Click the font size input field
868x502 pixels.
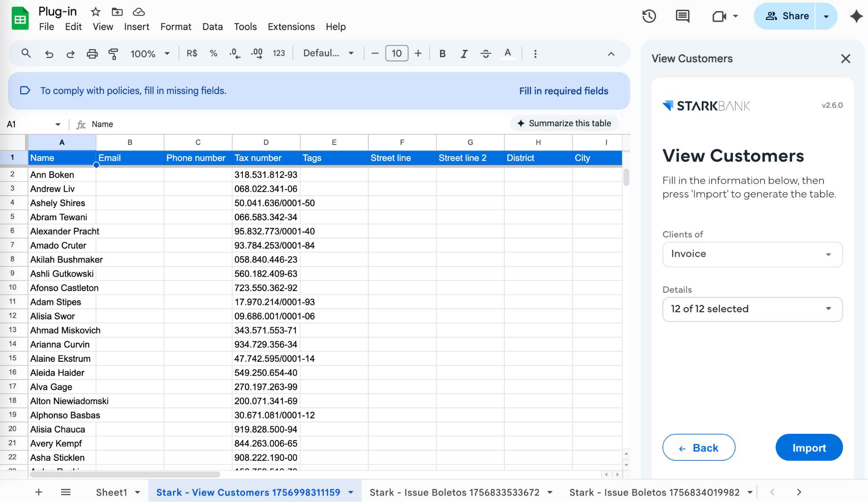pyautogui.click(x=397, y=53)
